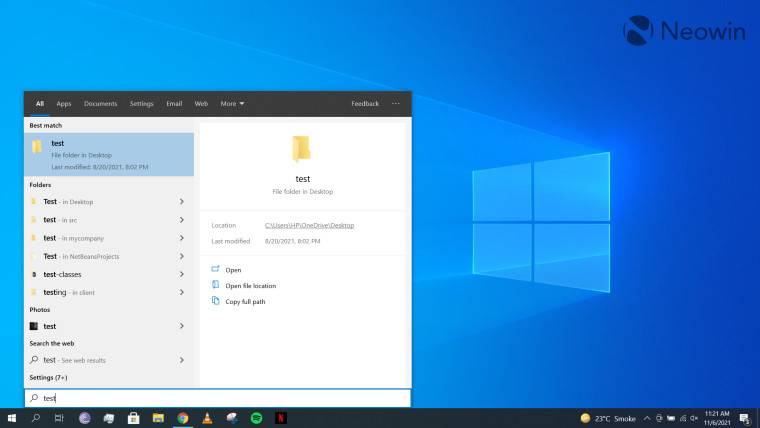Image resolution: width=760 pixels, height=428 pixels.
Task: Switch to the Documents search tab
Action: point(100,103)
